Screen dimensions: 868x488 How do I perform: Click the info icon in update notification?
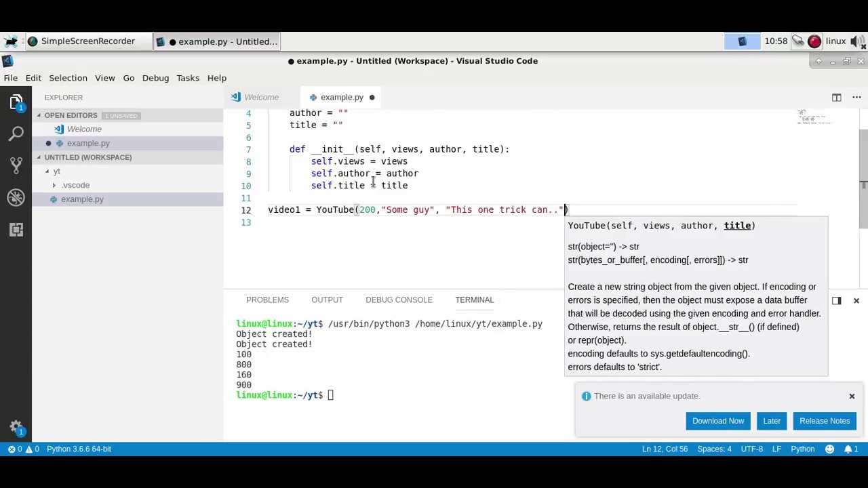pos(587,396)
